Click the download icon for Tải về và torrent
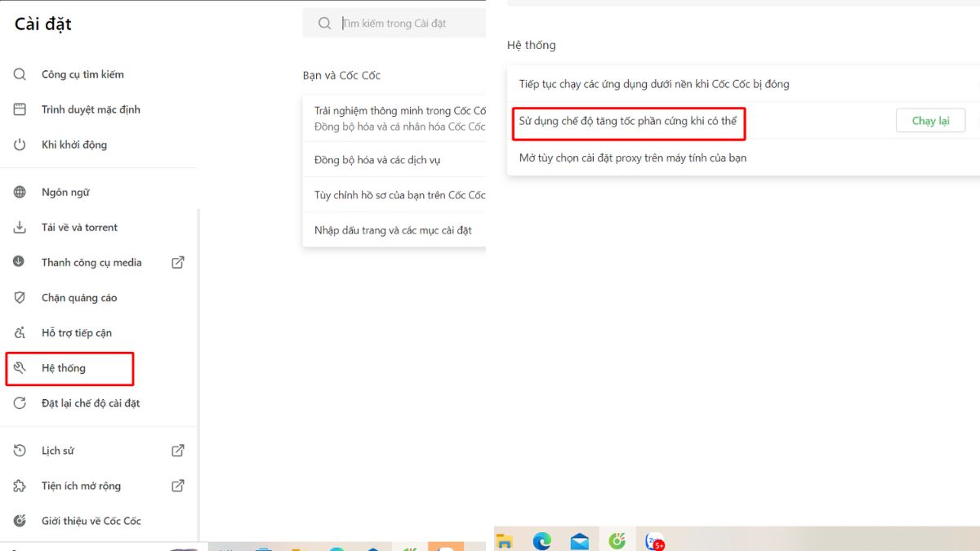 pos(20,228)
